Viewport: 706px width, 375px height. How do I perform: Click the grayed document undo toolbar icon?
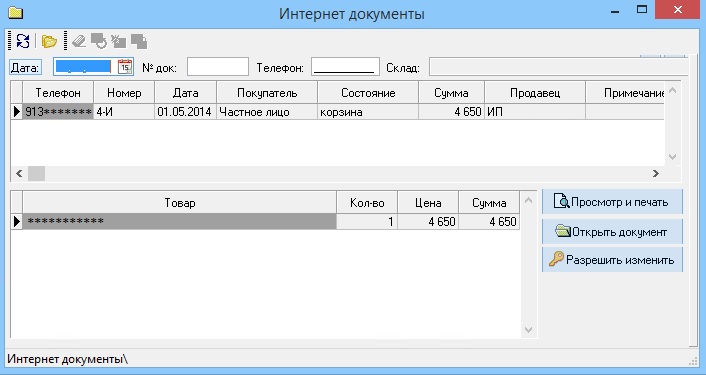point(99,41)
